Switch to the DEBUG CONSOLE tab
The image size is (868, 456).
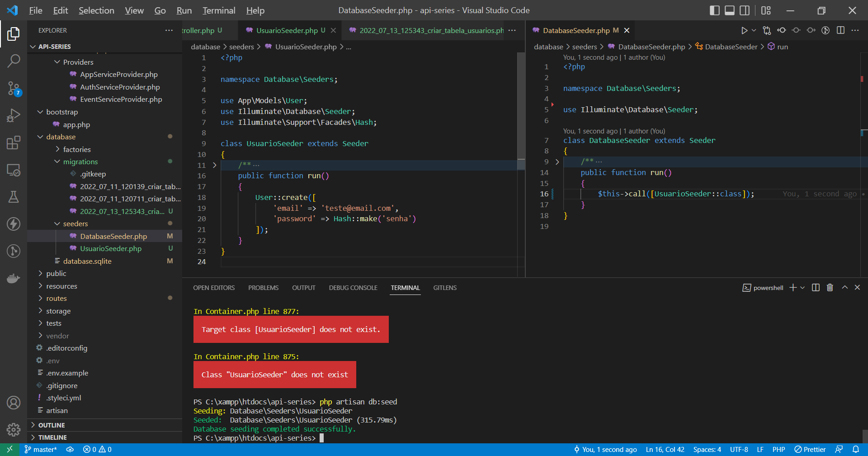click(x=353, y=288)
